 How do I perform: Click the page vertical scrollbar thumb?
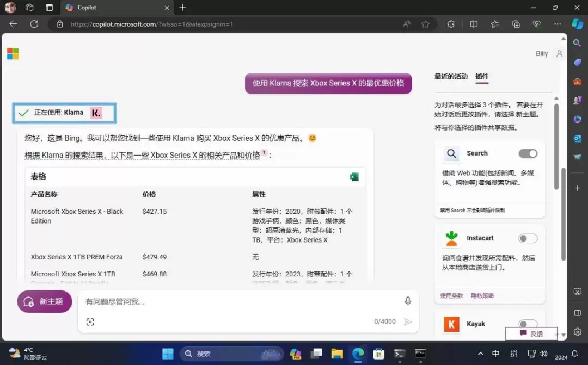[x=563, y=214]
